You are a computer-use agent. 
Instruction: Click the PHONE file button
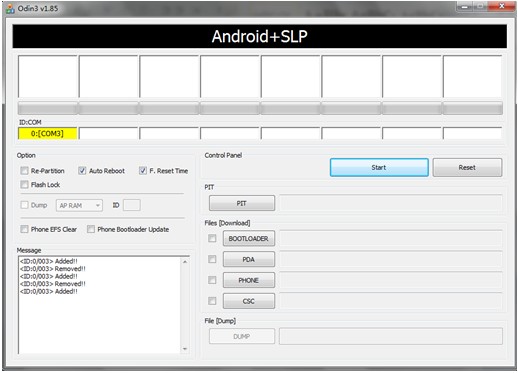point(249,280)
